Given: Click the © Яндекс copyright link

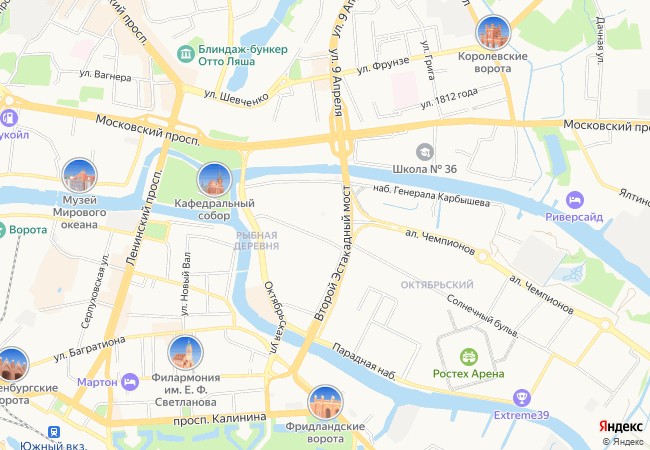Looking at the screenshot, I should 623,442.
